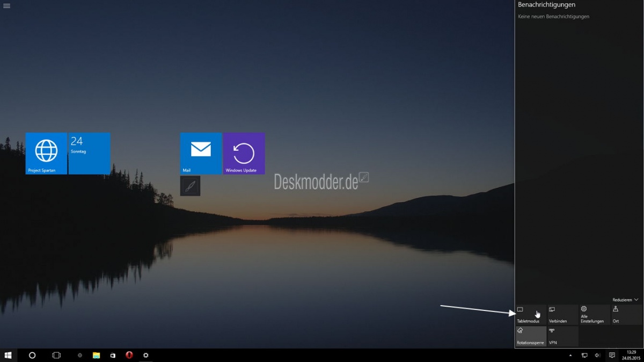
Task: Launch Opera from the taskbar
Action: click(x=129, y=355)
